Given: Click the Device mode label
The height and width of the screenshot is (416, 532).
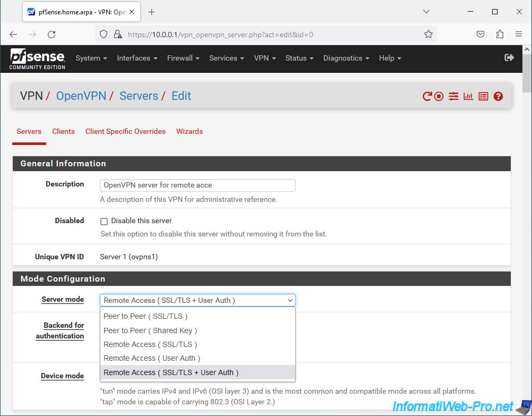Looking at the screenshot, I should tap(63, 376).
